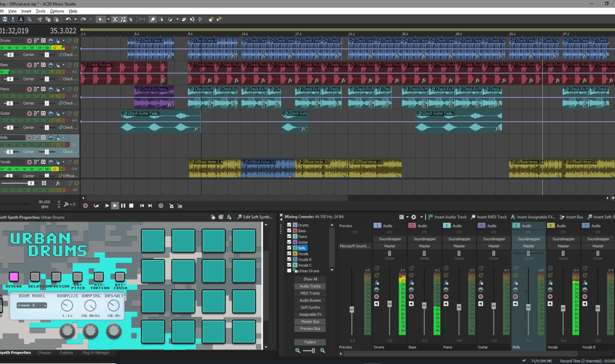
Task: Toggle the Delay effect in Urban Drums
Action: click(x=35, y=277)
